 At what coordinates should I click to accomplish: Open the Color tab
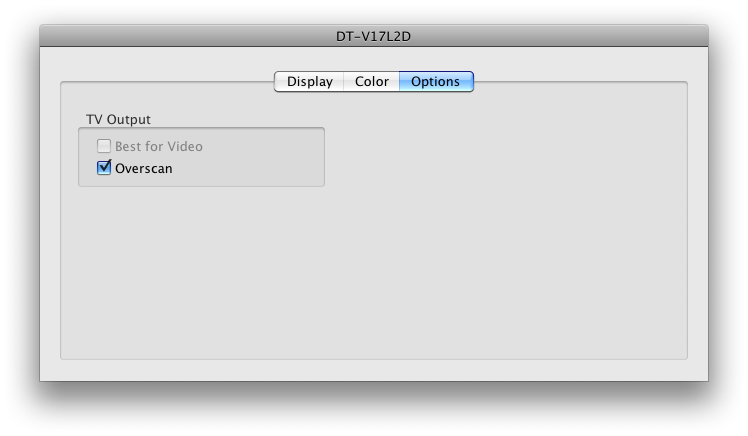click(371, 82)
